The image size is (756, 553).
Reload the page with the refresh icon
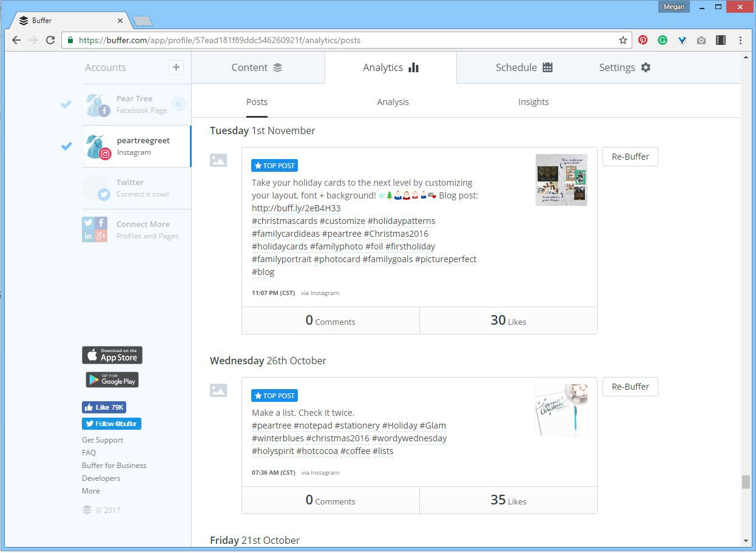[x=50, y=40]
